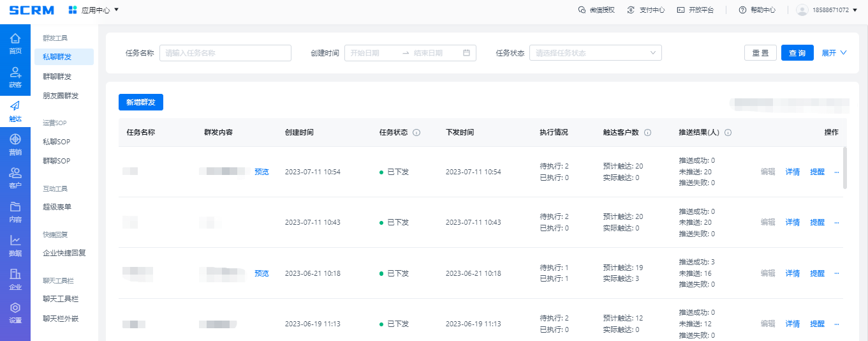
Task: Select 群聊群发 in the side menu
Action: (x=57, y=77)
